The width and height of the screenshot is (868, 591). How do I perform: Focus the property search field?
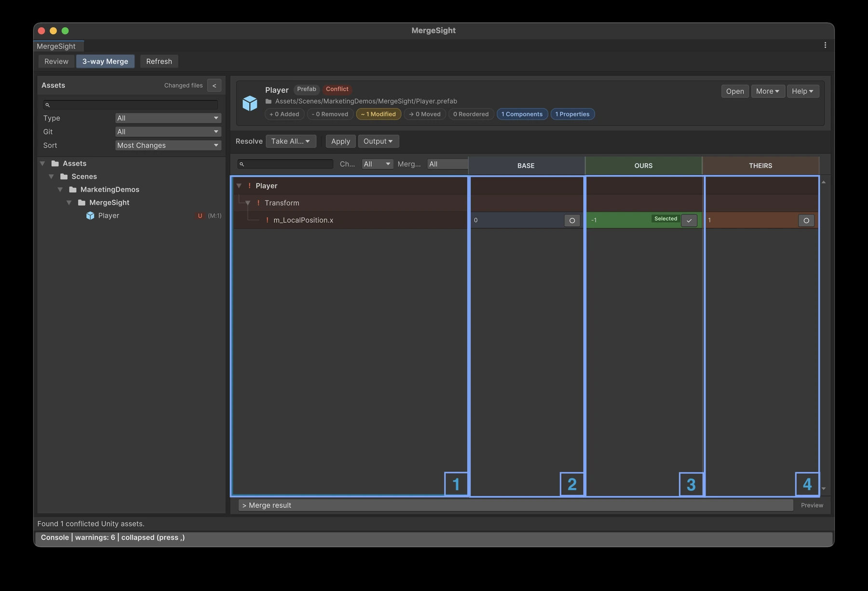tap(285, 165)
